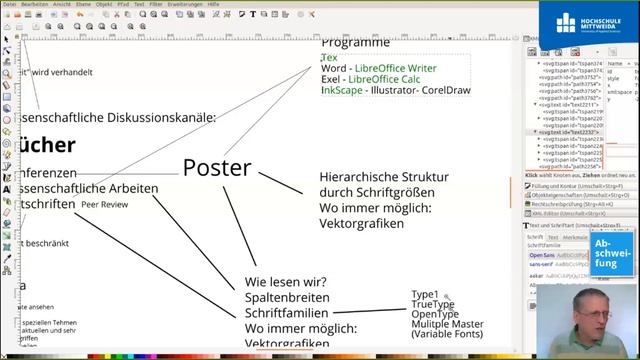Viewport: 640px width, 360px height.
Task: Select the svg:path path3754 node
Action: tap(570, 84)
